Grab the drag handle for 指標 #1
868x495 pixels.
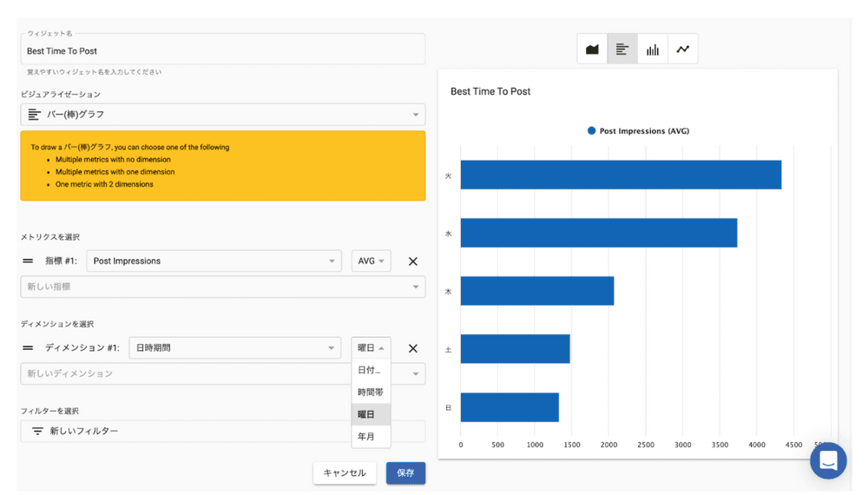(x=28, y=261)
